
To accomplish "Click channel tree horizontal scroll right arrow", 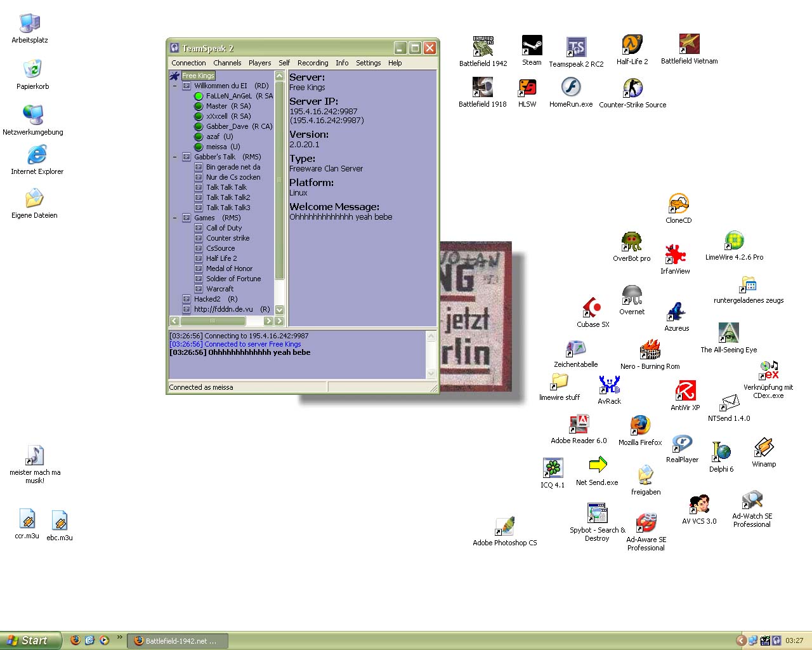I will click(268, 321).
